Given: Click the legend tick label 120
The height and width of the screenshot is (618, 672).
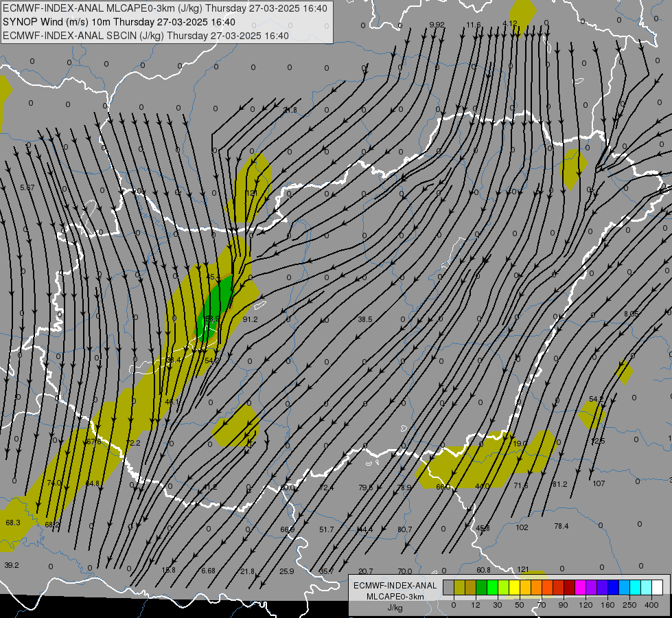Looking at the screenshot, I should 586,605.
